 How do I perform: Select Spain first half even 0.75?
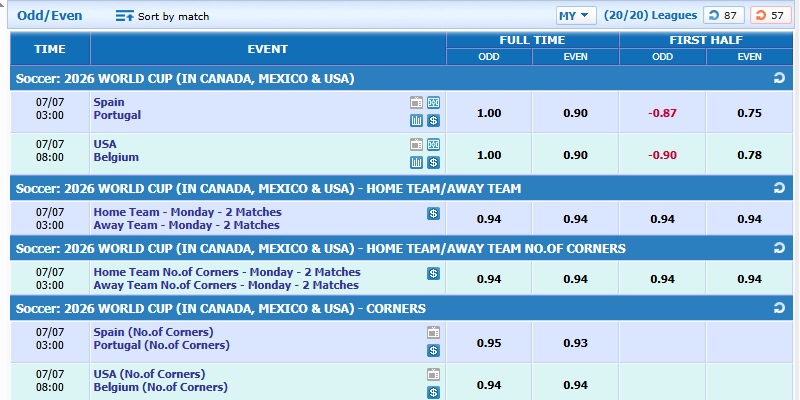tap(749, 113)
